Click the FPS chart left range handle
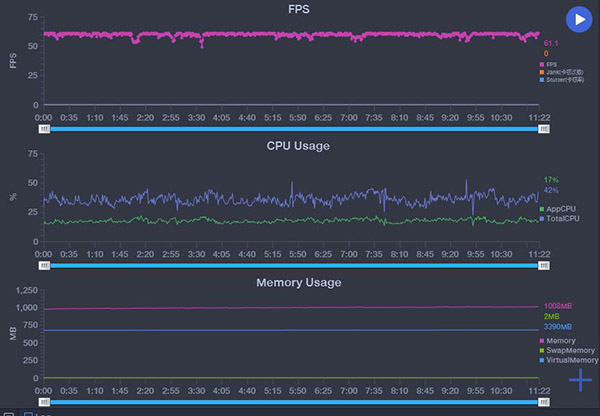Image resolution: width=600 pixels, height=416 pixels. coord(45,129)
